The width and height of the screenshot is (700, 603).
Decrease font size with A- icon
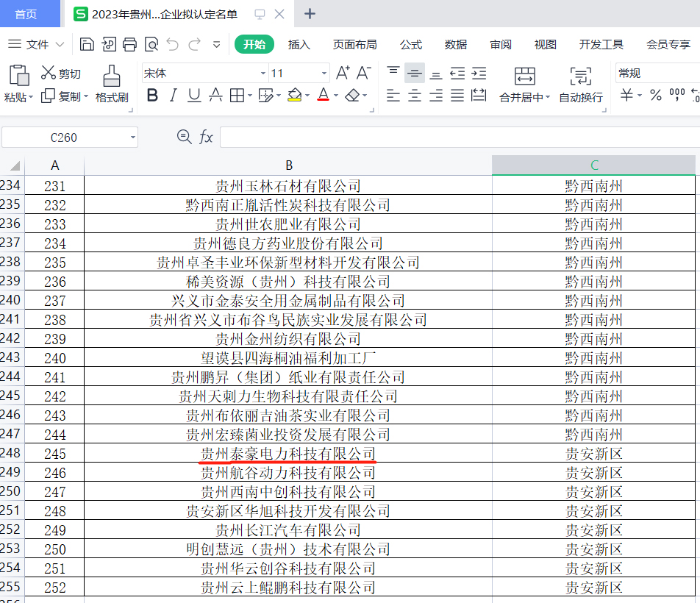363,73
